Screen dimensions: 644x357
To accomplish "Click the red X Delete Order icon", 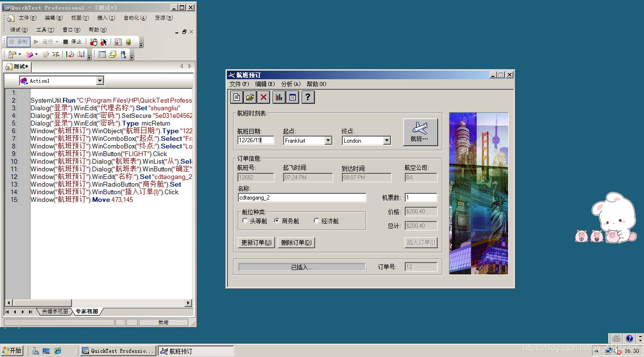I will [263, 97].
